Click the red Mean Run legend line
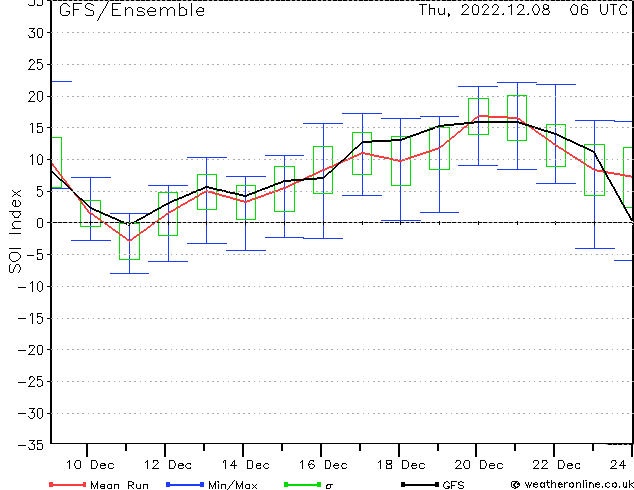Viewport: 634px width, 490px height. [x=68, y=484]
